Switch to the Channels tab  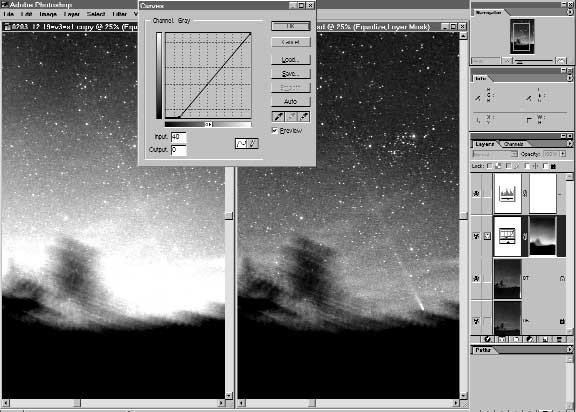tap(513, 144)
